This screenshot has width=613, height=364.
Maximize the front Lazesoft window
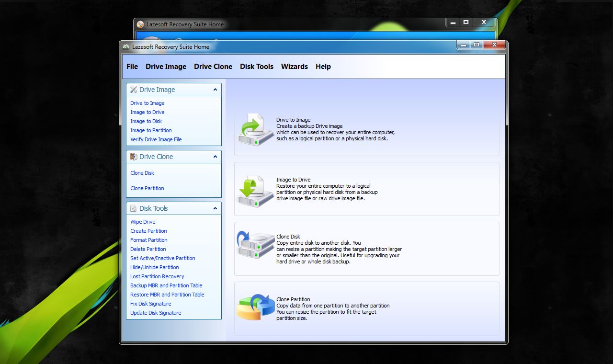point(477,45)
